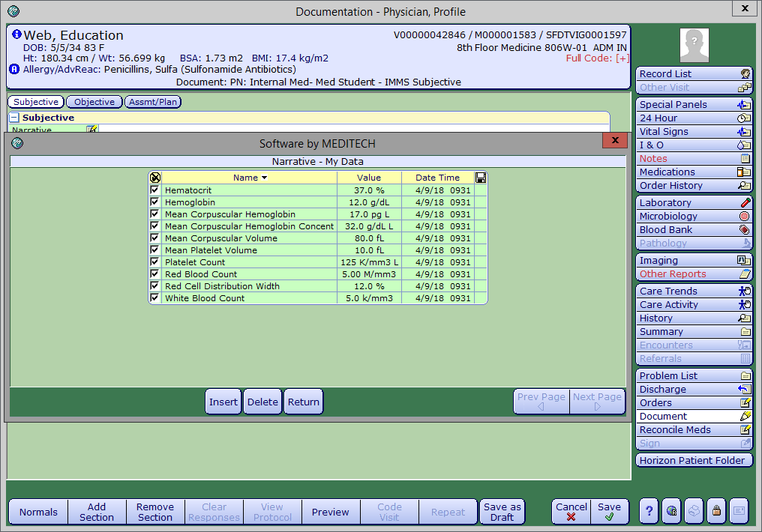This screenshot has height=532, width=762.
Task: Click the allergy alert icon before Allergy/AdvReac
Action: tap(14, 69)
